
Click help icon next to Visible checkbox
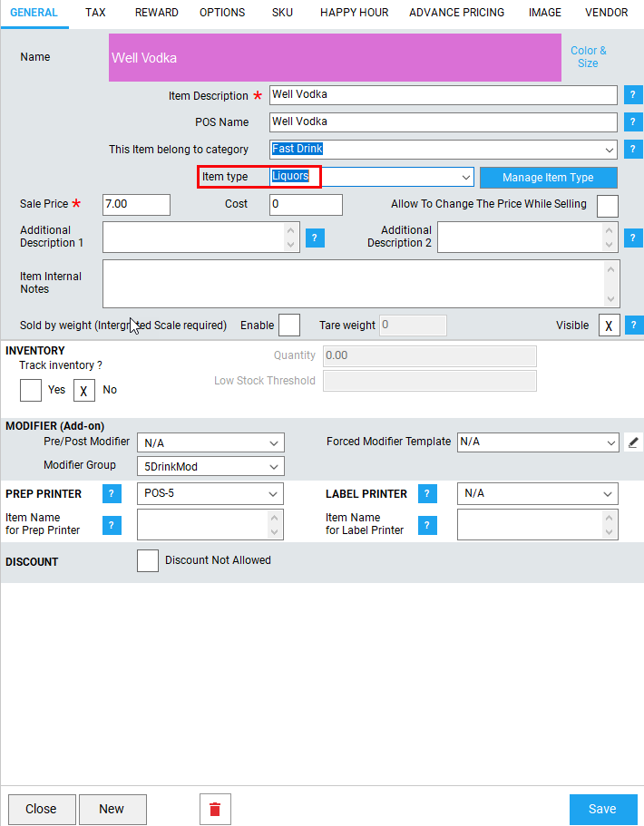point(633,325)
